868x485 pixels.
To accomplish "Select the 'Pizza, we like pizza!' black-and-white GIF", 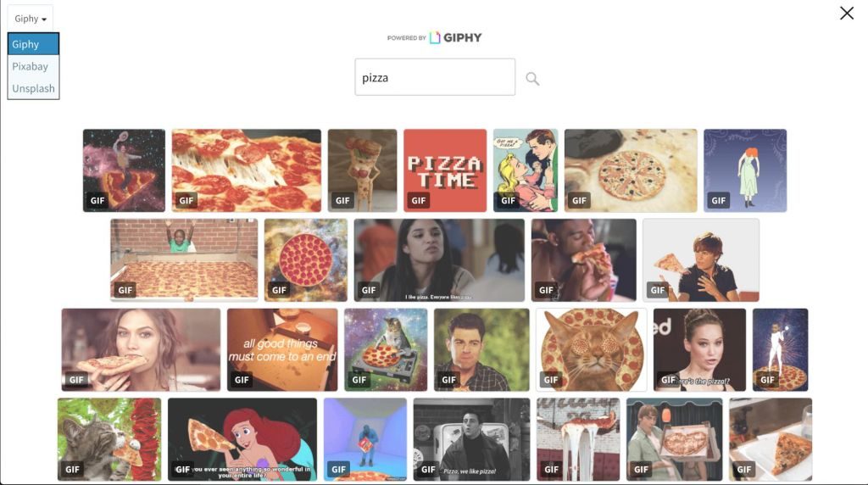I will (471, 439).
